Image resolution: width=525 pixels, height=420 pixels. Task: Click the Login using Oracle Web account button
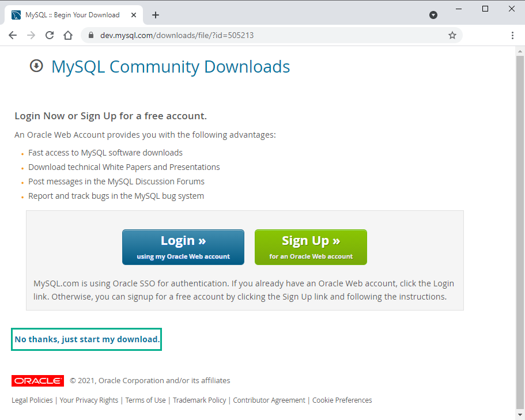(183, 247)
